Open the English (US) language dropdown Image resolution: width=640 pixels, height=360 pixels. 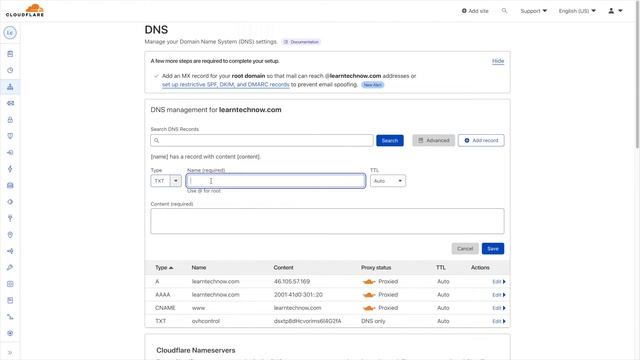[577, 11]
